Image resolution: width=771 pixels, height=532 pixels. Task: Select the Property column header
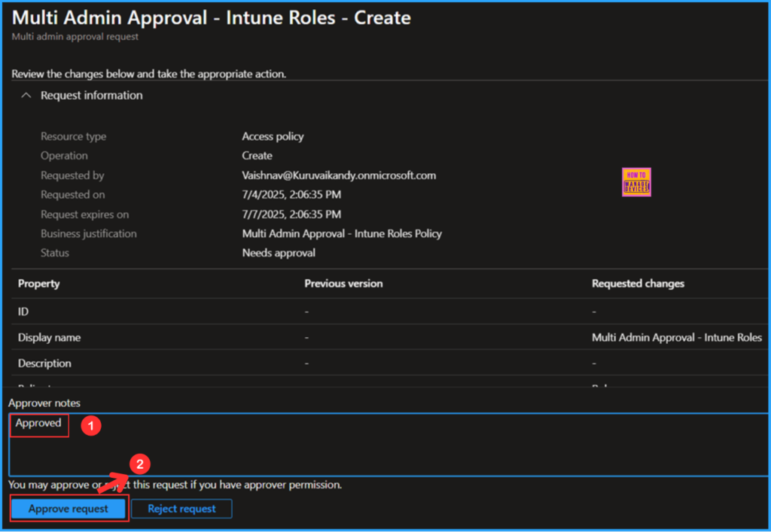39,284
